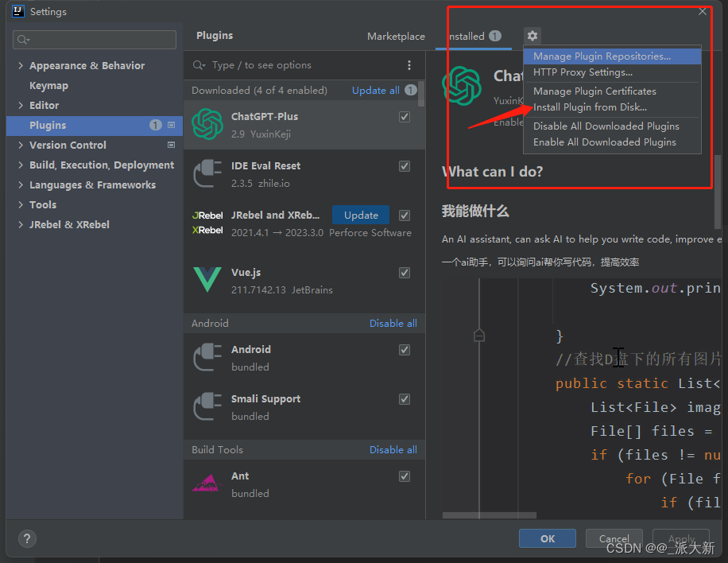The image size is (728, 563).
Task: Expand the Version Control node
Action: (21, 145)
